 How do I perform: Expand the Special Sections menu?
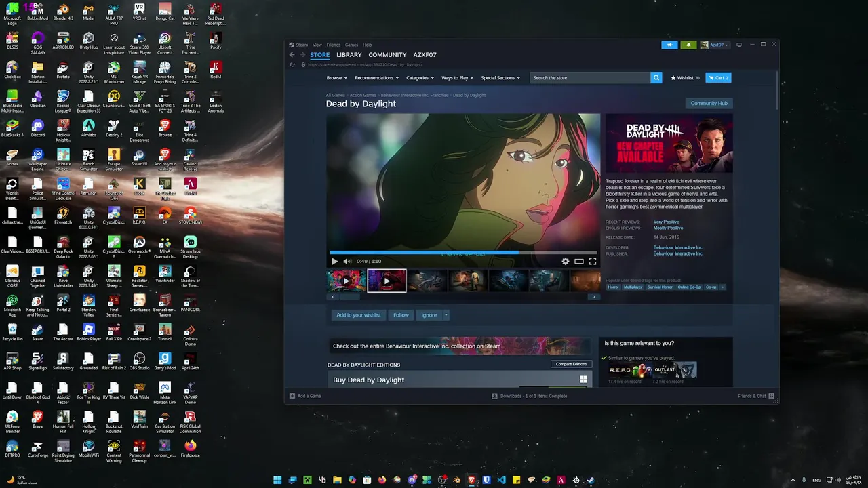(x=500, y=78)
